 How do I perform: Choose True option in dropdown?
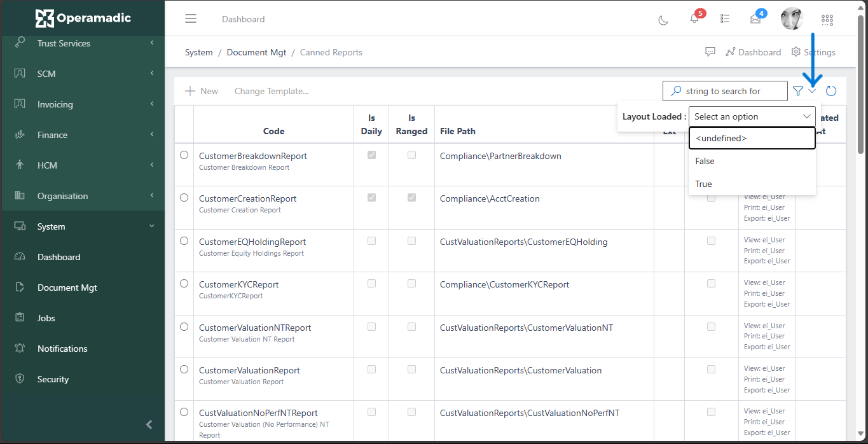point(752,184)
